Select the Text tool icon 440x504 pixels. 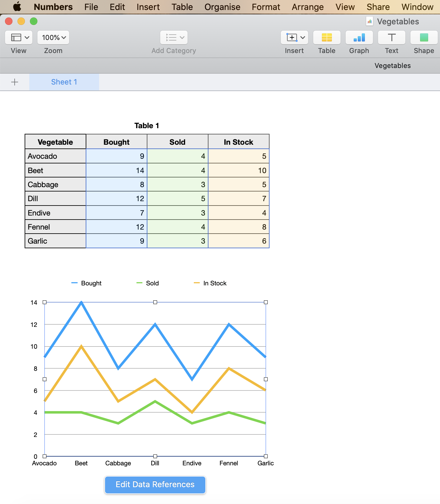(391, 38)
